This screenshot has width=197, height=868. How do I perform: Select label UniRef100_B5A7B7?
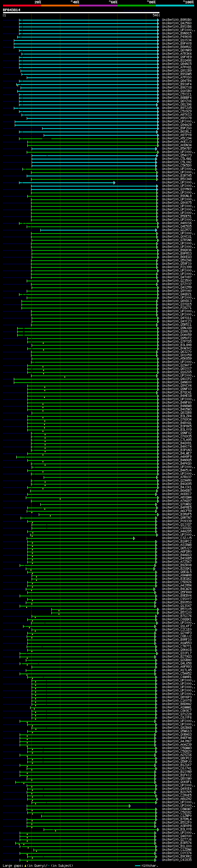pyautogui.click(x=177, y=149)
